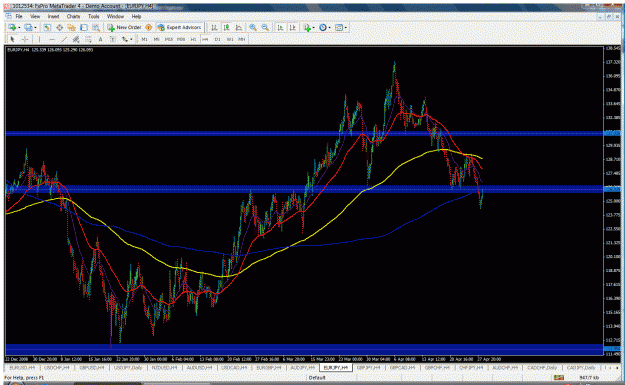
Task: Switch to candlestick chart display
Action: (x=226, y=27)
